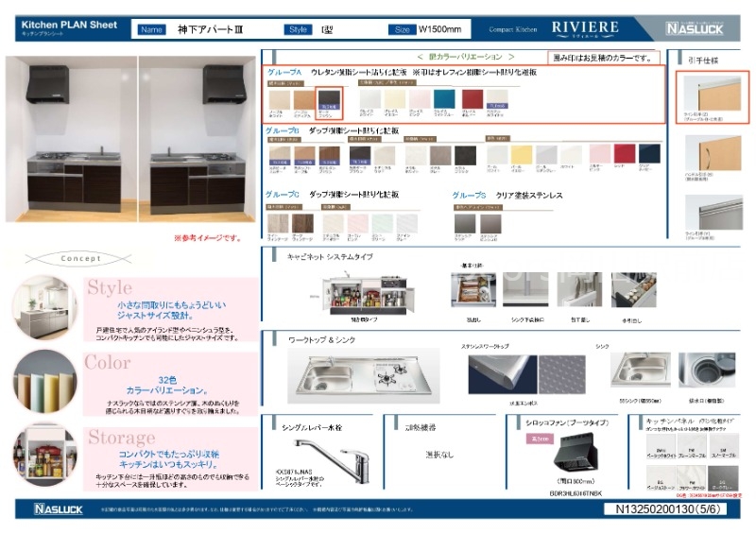This screenshot has height=534, width=756.
Task: Pick the blue door color in Group A
Action: pyautogui.click(x=445, y=98)
